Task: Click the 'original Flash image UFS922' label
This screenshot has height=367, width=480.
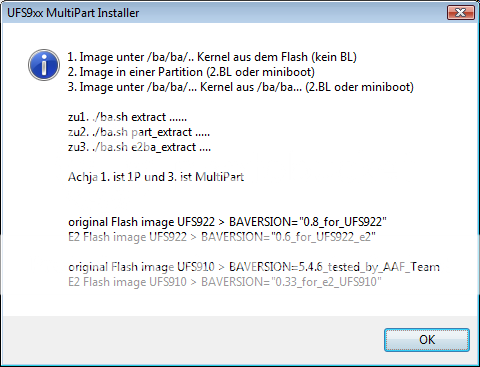Action: 141,222
